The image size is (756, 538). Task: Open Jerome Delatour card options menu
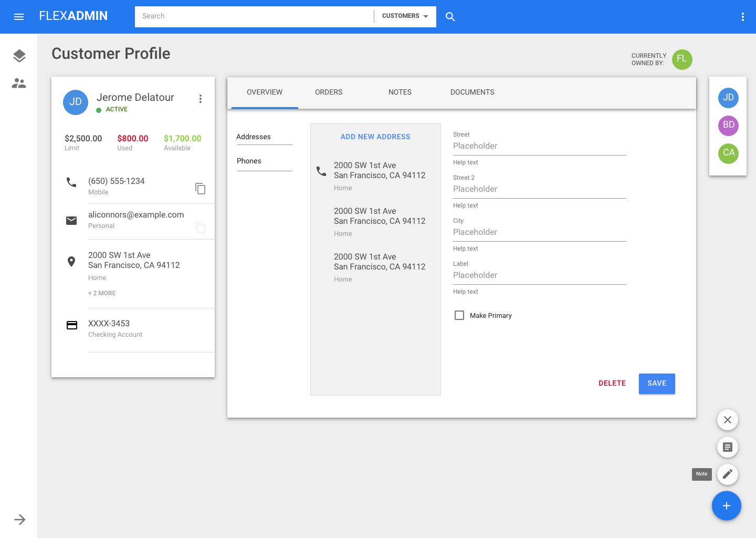tap(200, 99)
